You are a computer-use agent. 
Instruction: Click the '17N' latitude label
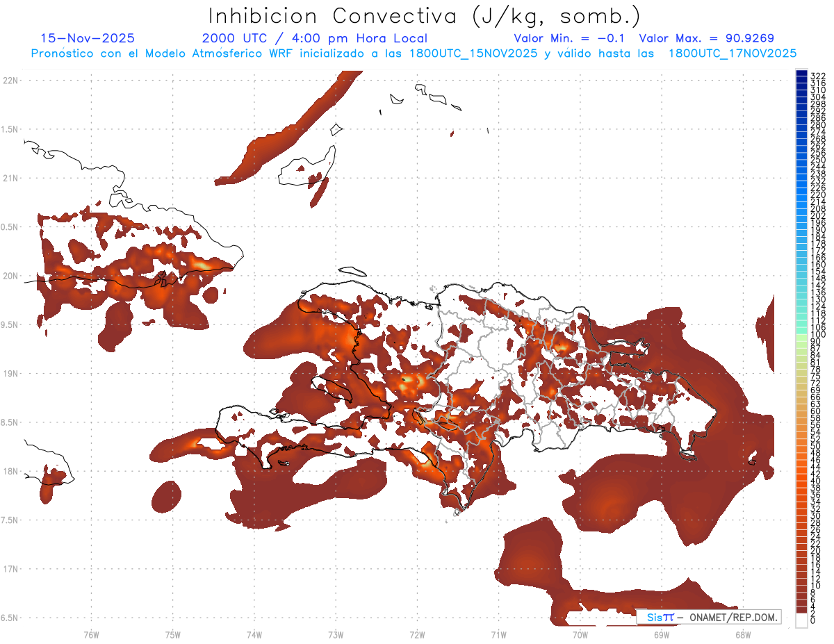(10, 569)
